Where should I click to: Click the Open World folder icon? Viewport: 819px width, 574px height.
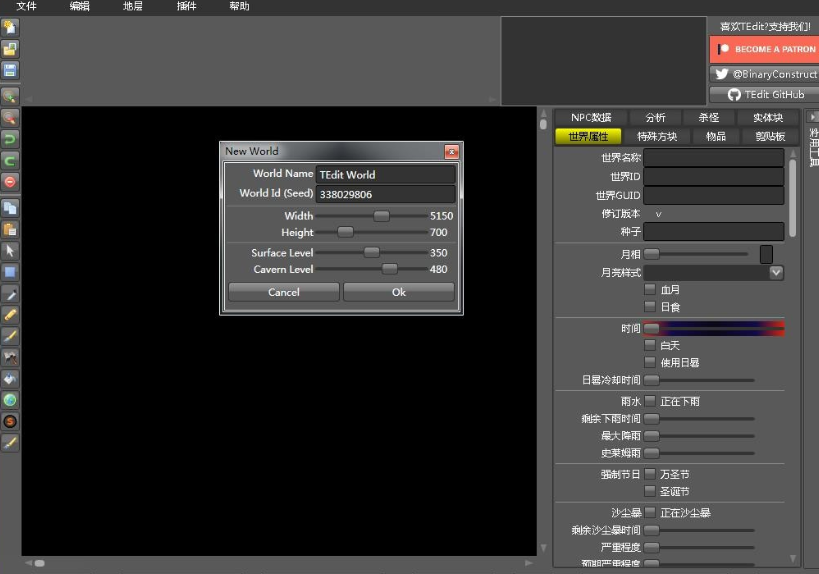pyautogui.click(x=10, y=48)
